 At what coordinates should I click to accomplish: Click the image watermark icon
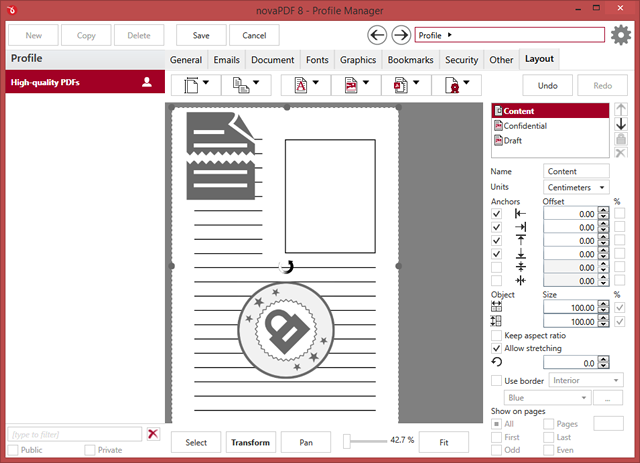(x=351, y=85)
